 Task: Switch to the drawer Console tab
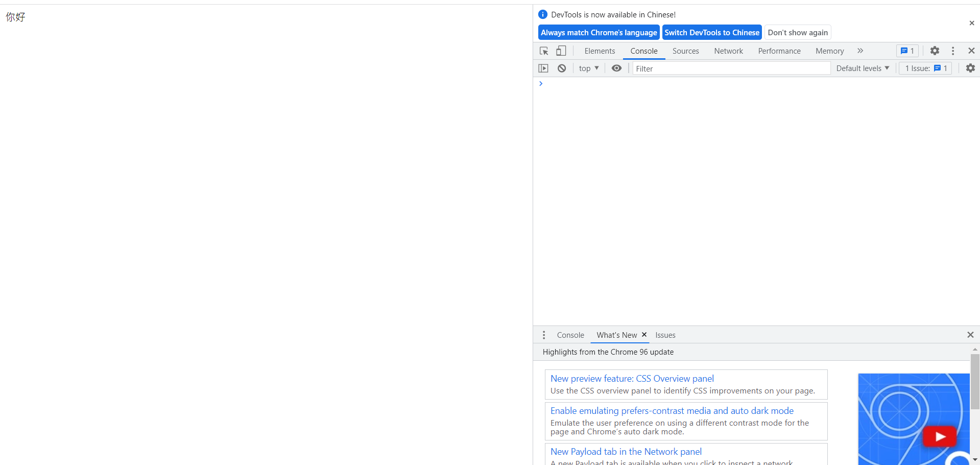click(x=570, y=335)
